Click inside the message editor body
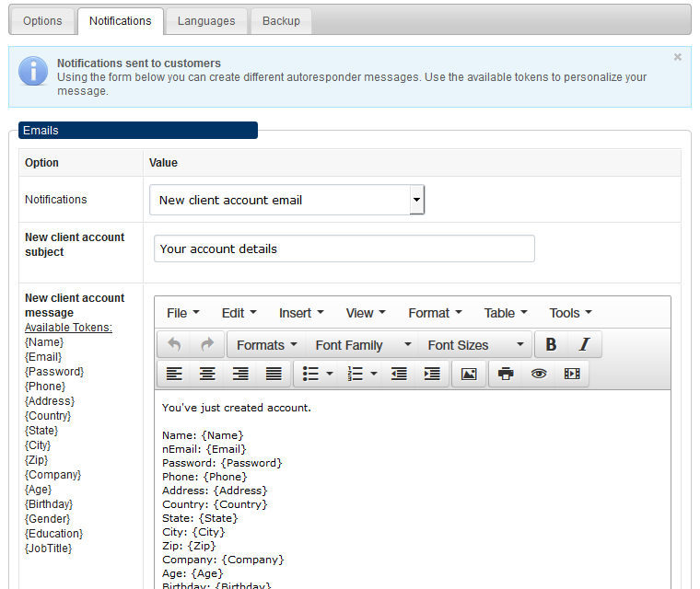 pyautogui.click(x=412, y=489)
